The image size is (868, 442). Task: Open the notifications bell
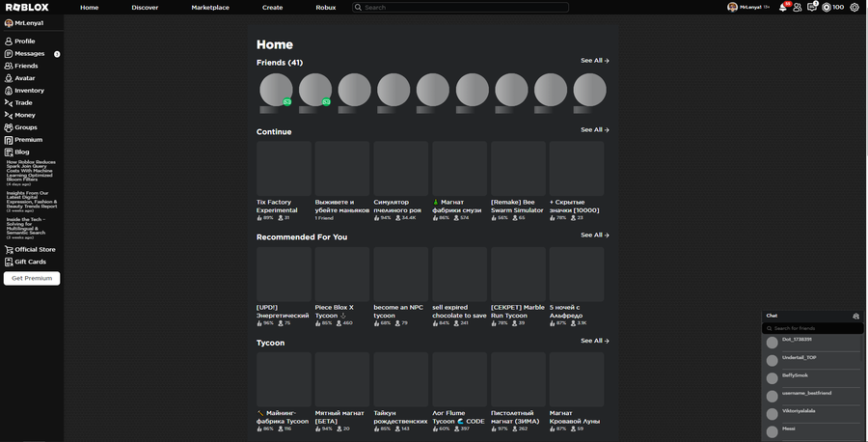tap(783, 7)
